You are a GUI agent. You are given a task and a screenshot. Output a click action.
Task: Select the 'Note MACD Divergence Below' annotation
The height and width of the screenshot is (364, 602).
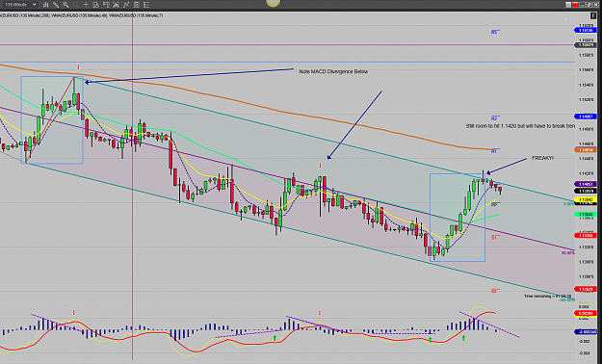click(333, 71)
